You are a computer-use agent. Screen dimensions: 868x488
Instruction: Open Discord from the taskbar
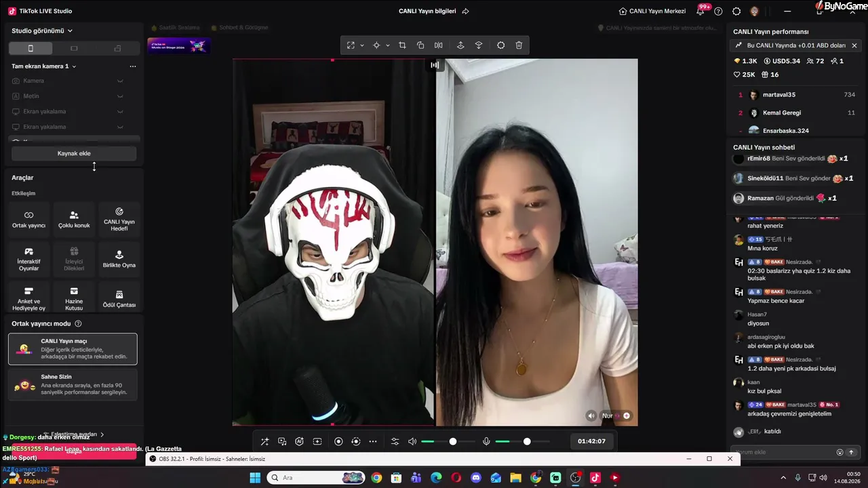[x=476, y=478]
